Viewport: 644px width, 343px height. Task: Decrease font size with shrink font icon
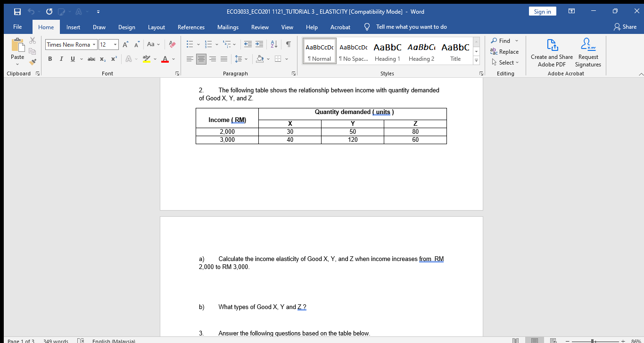pos(136,44)
